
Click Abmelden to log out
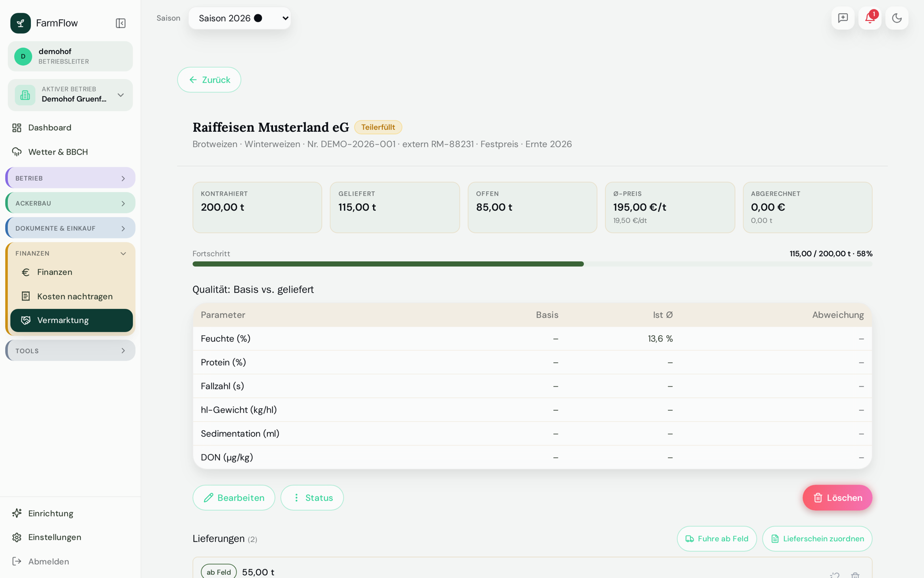point(70,561)
